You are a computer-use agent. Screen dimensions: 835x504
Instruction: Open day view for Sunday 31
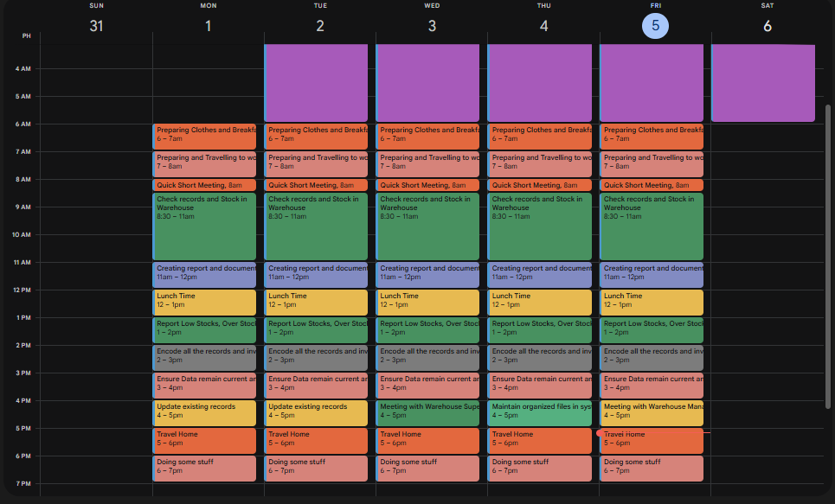pyautogui.click(x=96, y=26)
